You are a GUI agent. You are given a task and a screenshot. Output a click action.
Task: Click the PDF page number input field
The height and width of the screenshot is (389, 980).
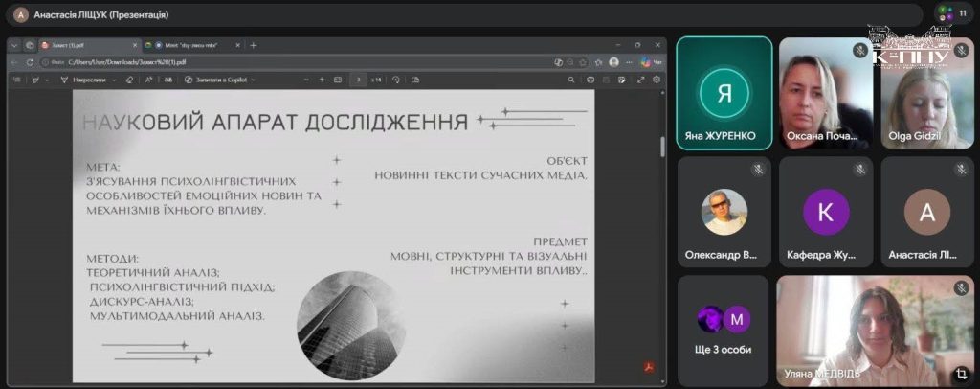pyautogui.click(x=358, y=80)
